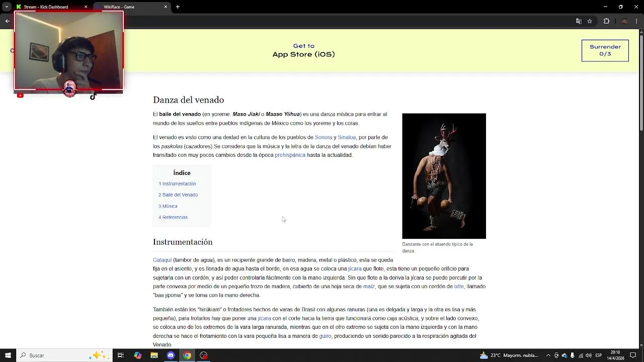Viewport: 644px width, 362px height.
Task: Open the Google Translate icon in address bar
Action: coord(579,21)
